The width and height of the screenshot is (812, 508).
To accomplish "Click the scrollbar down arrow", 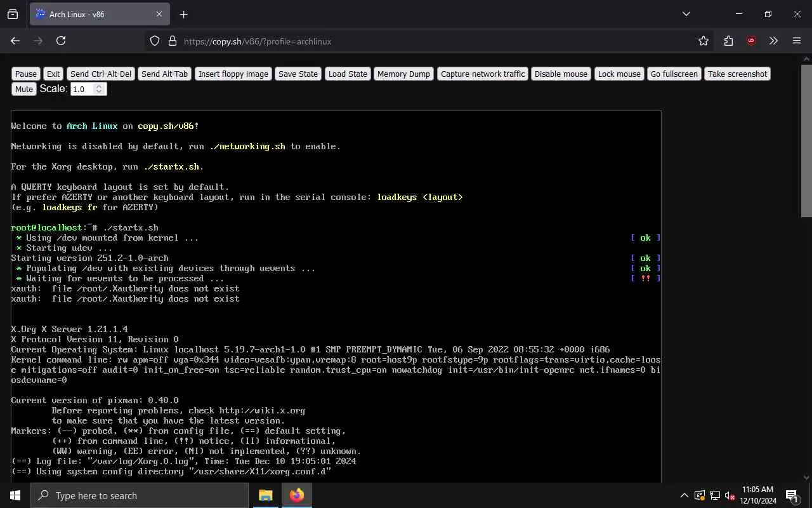I will point(806,477).
